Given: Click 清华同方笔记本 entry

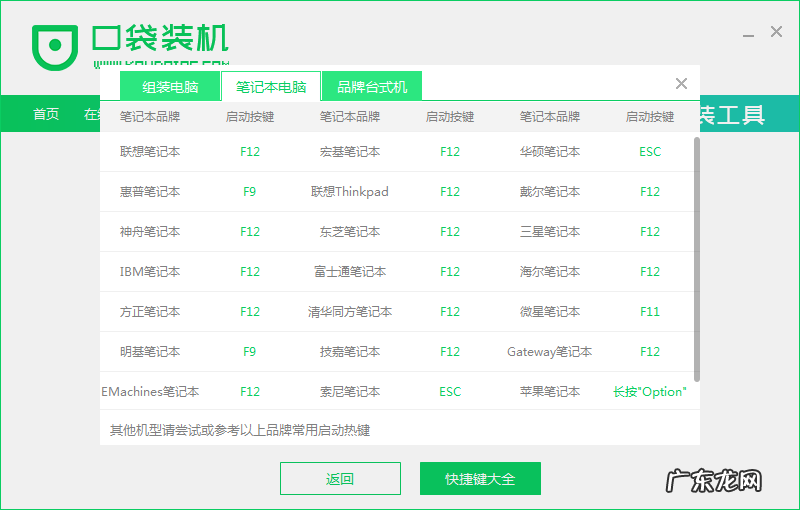Looking at the screenshot, I should pos(350,311).
